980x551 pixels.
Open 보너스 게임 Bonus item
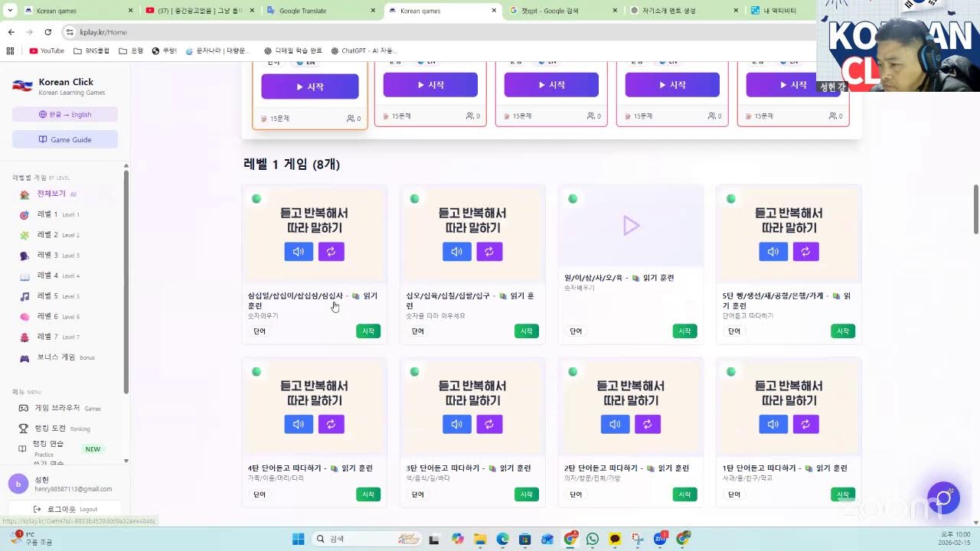tap(58, 357)
